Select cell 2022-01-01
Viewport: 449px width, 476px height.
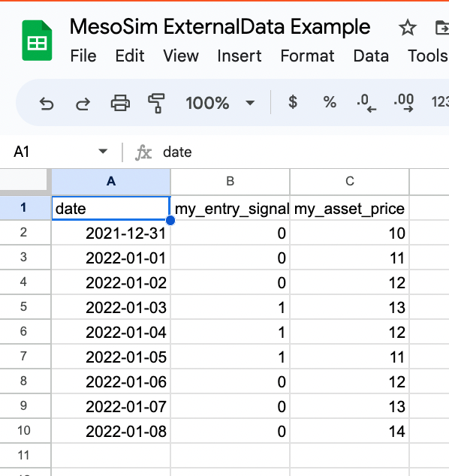point(111,258)
